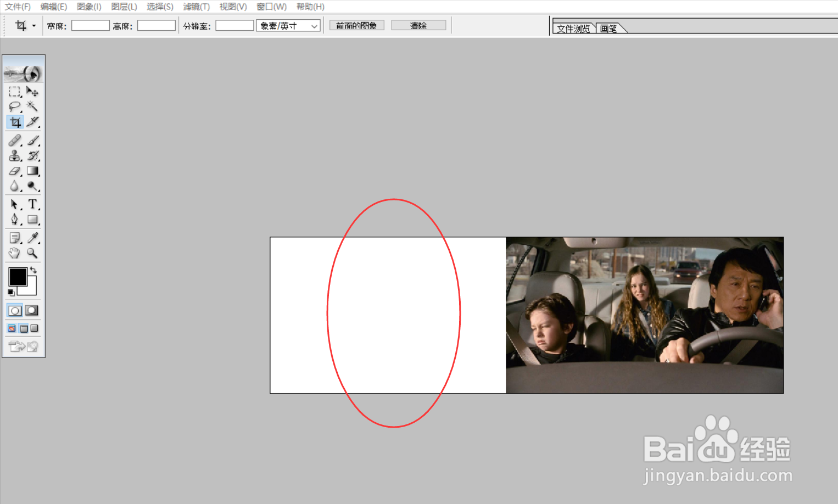Open the 选择(S) menu

tap(160, 7)
